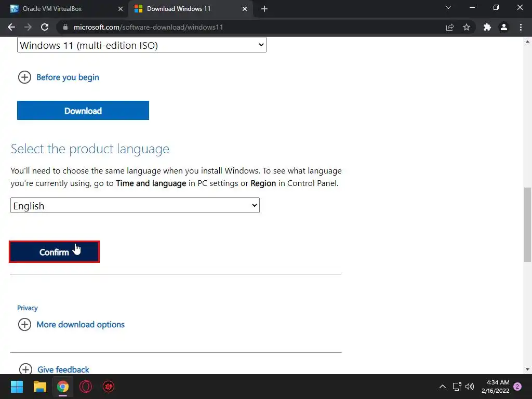Launch Opera from the taskbar

pyautogui.click(x=86, y=387)
